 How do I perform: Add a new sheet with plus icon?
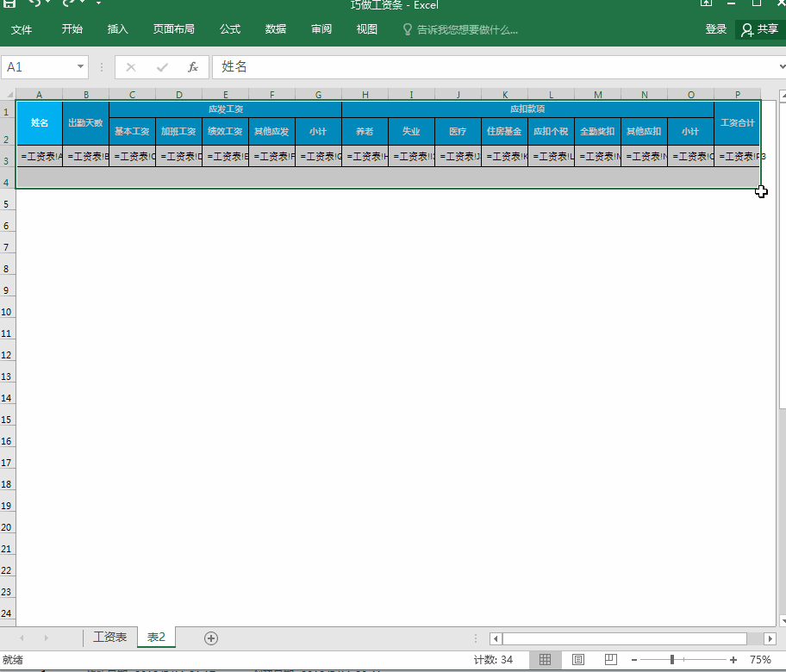[x=211, y=638]
